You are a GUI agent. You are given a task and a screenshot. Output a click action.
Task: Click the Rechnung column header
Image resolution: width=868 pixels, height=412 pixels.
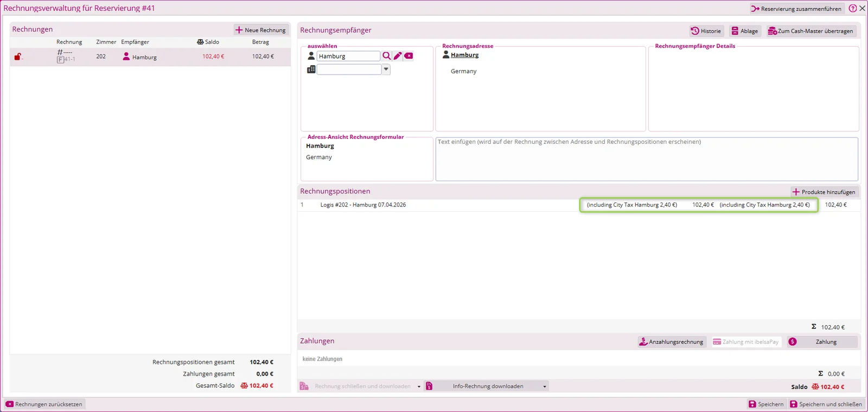[69, 42]
